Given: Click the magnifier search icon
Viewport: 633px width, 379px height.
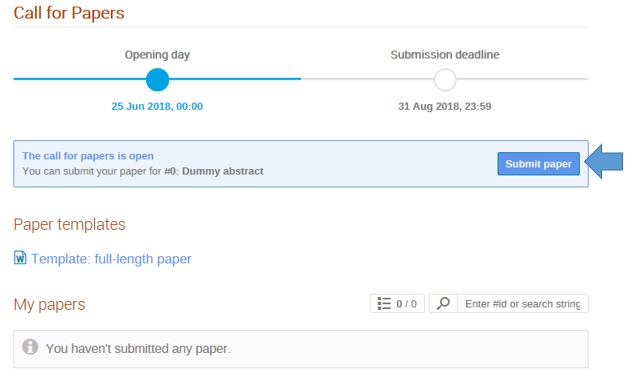Looking at the screenshot, I should [x=443, y=303].
